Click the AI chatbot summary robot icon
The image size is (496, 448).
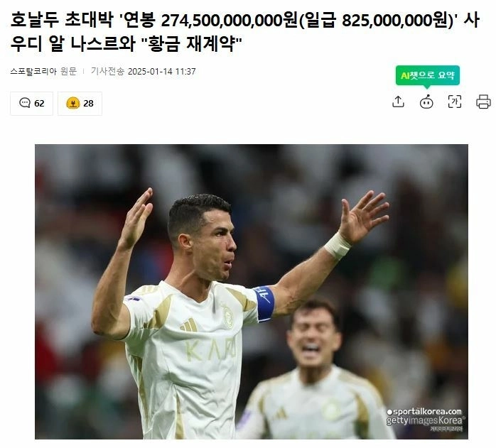(x=426, y=102)
